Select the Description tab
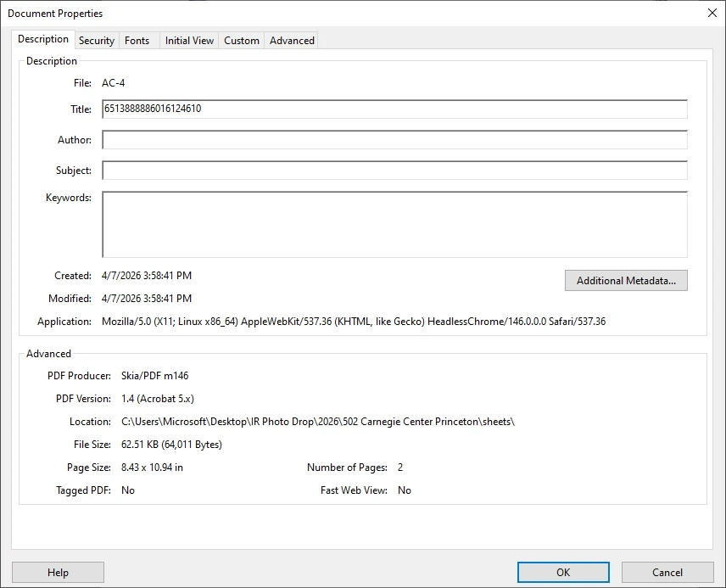 [43, 39]
